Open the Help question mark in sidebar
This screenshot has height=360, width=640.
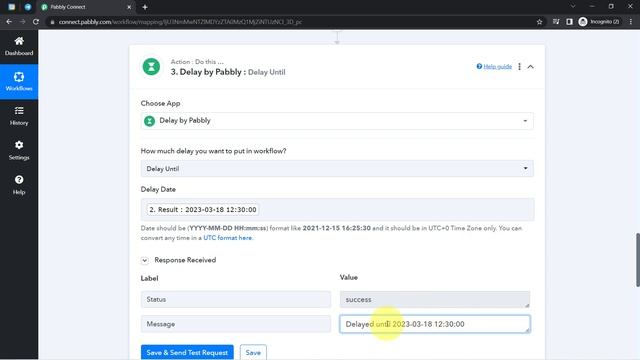click(19, 180)
